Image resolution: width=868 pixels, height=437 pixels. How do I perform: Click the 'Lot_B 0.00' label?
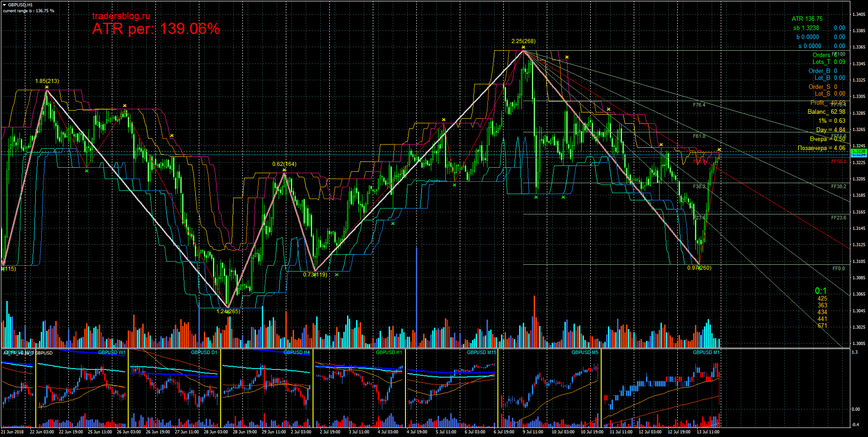click(830, 78)
